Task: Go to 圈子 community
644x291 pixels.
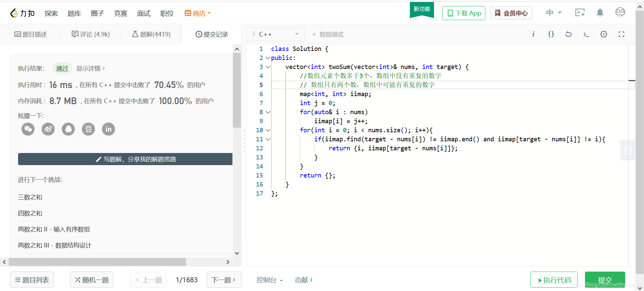Action: coord(97,13)
